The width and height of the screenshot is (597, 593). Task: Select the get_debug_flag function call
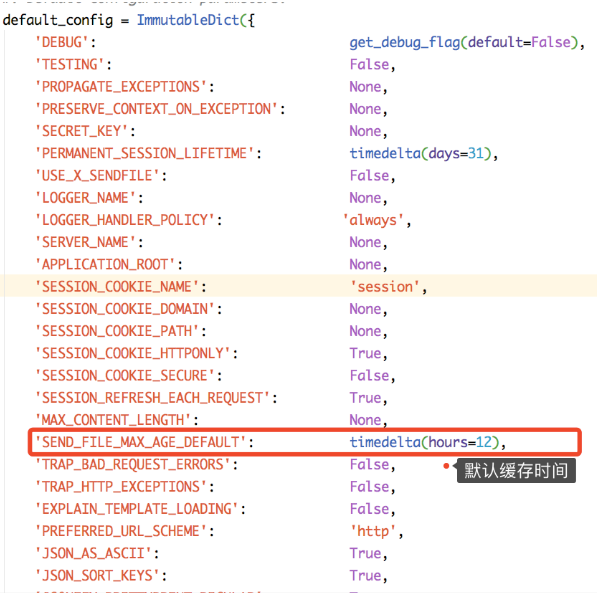point(463,43)
